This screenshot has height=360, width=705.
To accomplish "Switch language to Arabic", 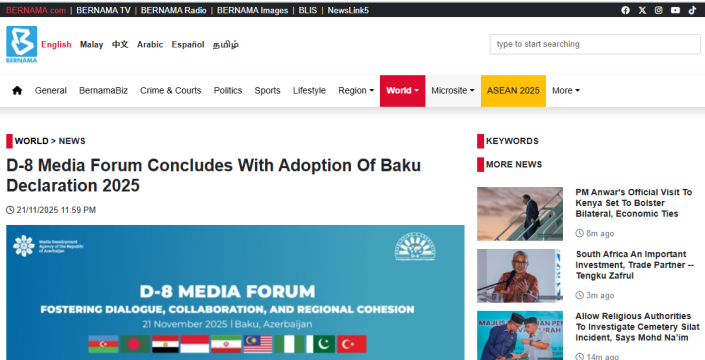I will coord(150,44).
